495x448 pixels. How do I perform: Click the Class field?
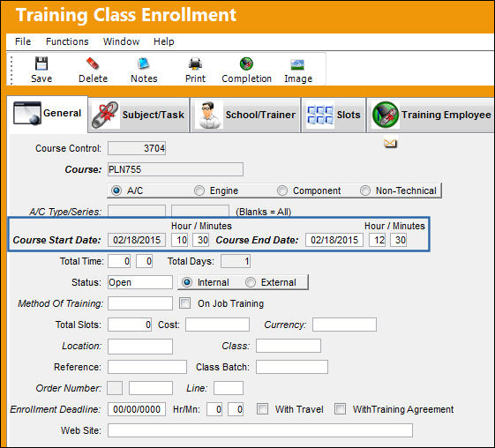click(289, 346)
